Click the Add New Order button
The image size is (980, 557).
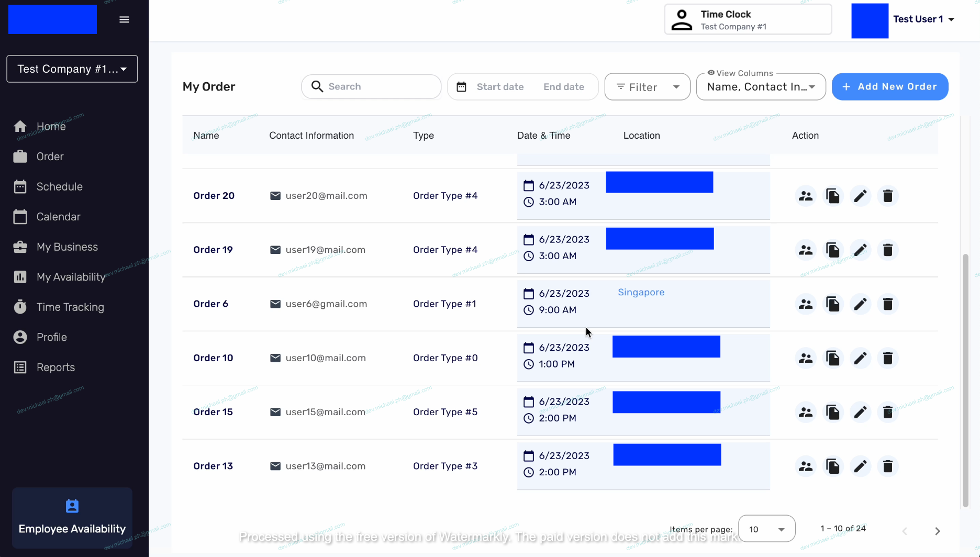(889, 87)
